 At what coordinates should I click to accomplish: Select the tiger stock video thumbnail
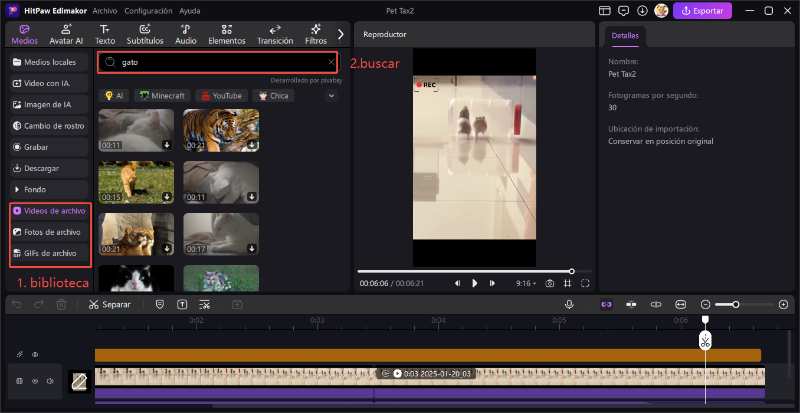pyautogui.click(x=221, y=130)
